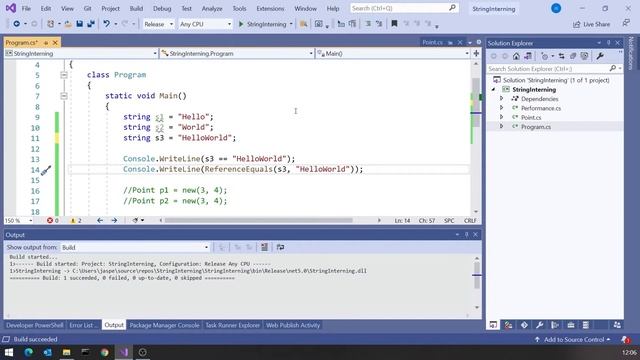Screen dimensions: 640x360
Task: Open the Build menu
Action: coord(136,8)
